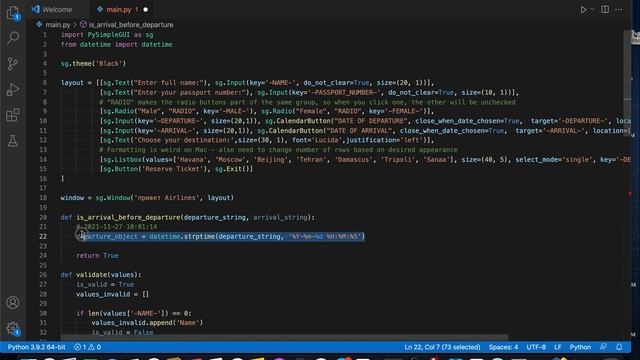The image size is (640, 360).
Task: Click the selected strptime line 22
Action: [x=220, y=236]
